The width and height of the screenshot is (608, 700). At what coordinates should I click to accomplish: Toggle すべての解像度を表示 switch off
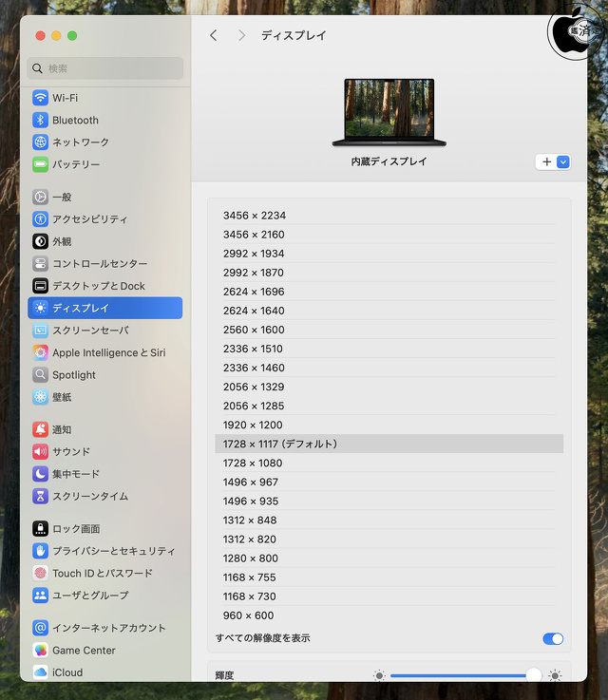553,639
